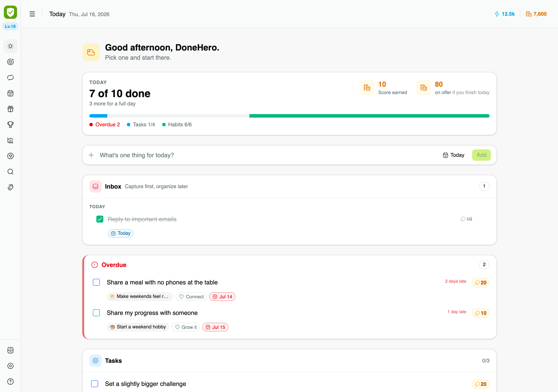This screenshot has height=392, width=558.
Task: Check off 'Set a slightly bigger challenge'
Action: point(95,384)
